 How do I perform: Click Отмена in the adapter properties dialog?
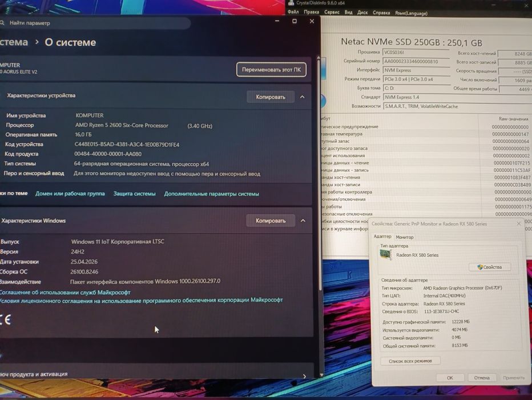coord(482,378)
